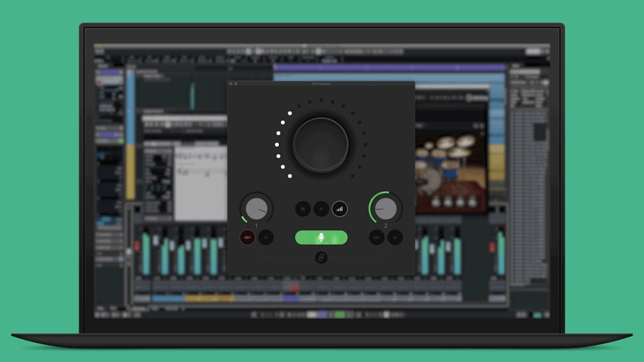Select the output volume bars icon
The height and width of the screenshot is (362, 644).
(339, 209)
